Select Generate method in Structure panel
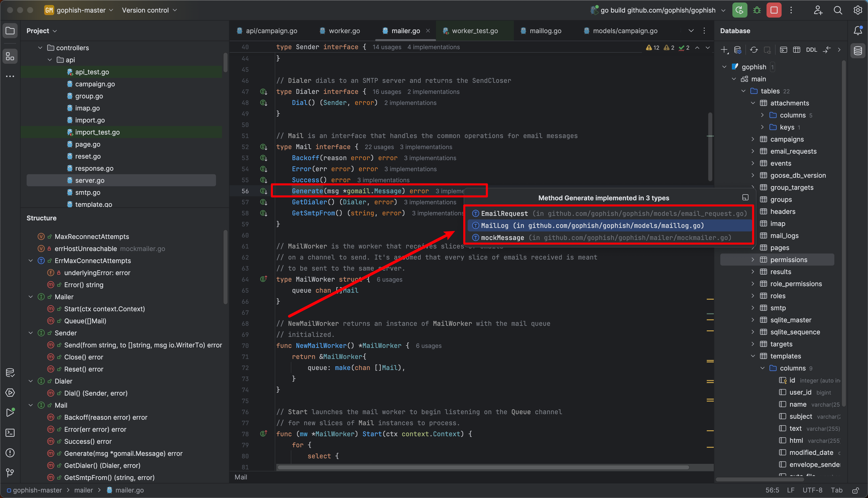Viewport: 868px width, 498px height. click(123, 454)
